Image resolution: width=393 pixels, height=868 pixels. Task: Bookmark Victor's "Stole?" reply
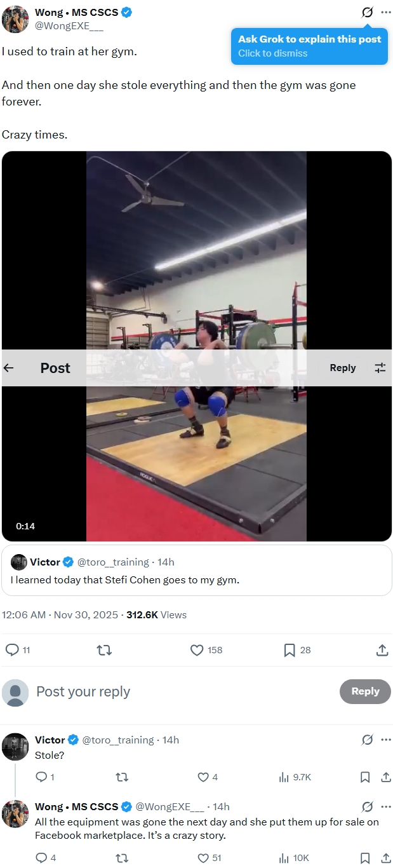(x=365, y=776)
